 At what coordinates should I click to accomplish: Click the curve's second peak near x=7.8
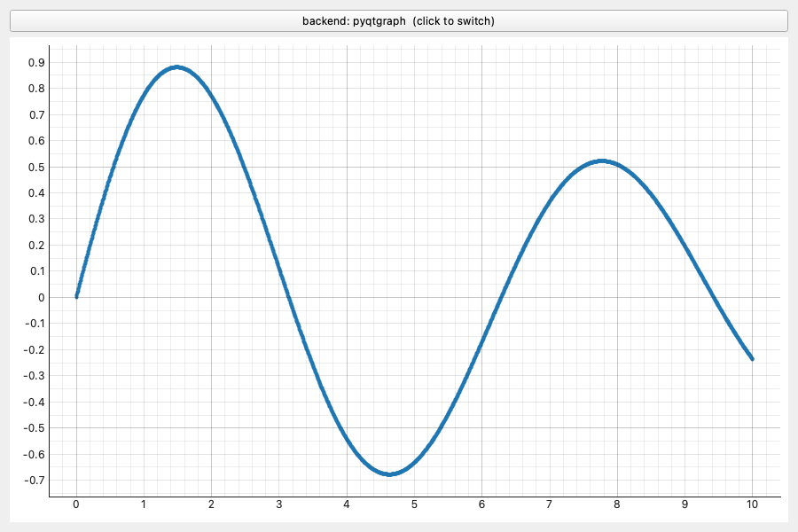[602, 160]
